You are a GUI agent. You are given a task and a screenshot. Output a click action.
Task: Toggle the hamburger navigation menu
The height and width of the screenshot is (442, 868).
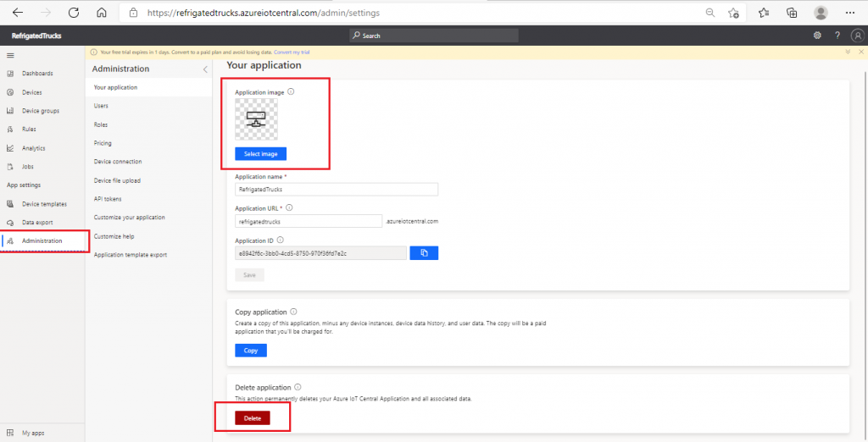pyautogui.click(x=10, y=55)
